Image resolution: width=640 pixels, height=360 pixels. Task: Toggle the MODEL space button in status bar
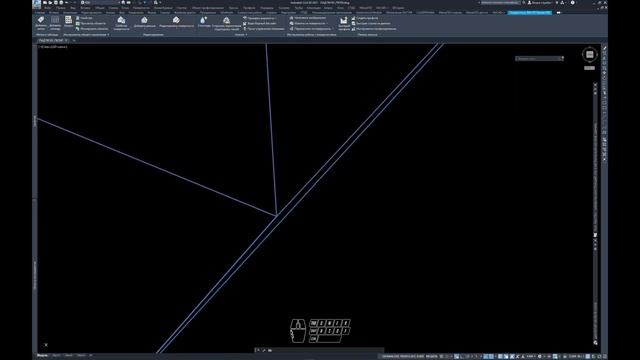[x=431, y=356]
